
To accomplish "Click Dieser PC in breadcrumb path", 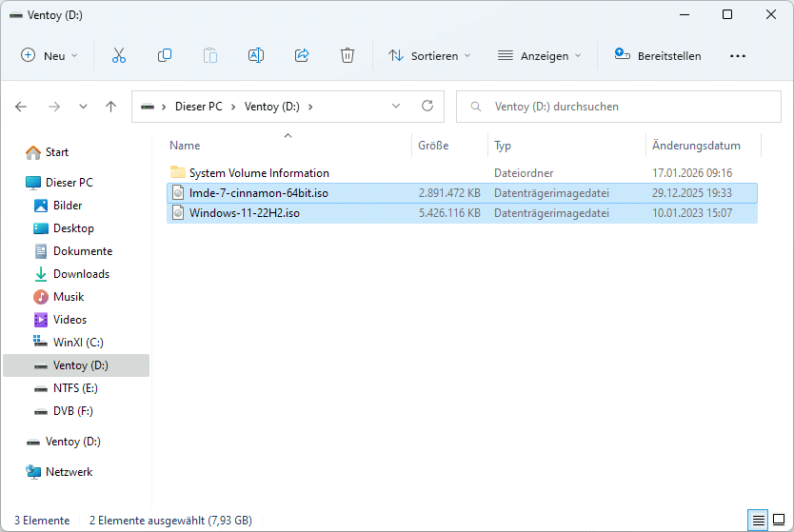I will (x=198, y=107).
